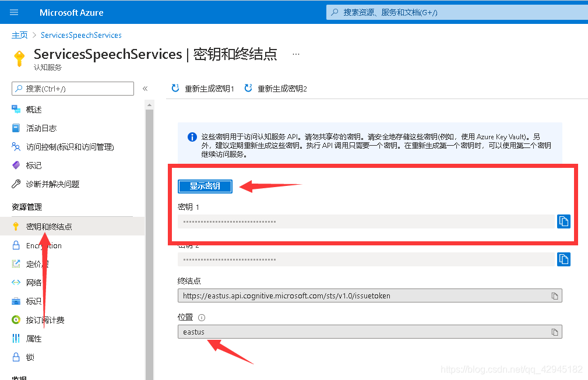The width and height of the screenshot is (588, 380).
Task: Click 显示密钥 show keys button
Action: [205, 186]
